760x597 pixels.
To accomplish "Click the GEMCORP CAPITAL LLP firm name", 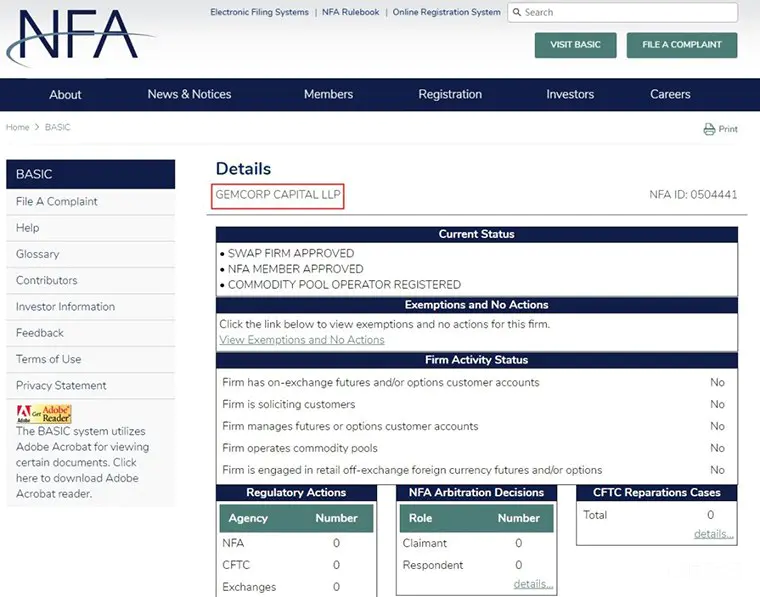I will click(278, 195).
